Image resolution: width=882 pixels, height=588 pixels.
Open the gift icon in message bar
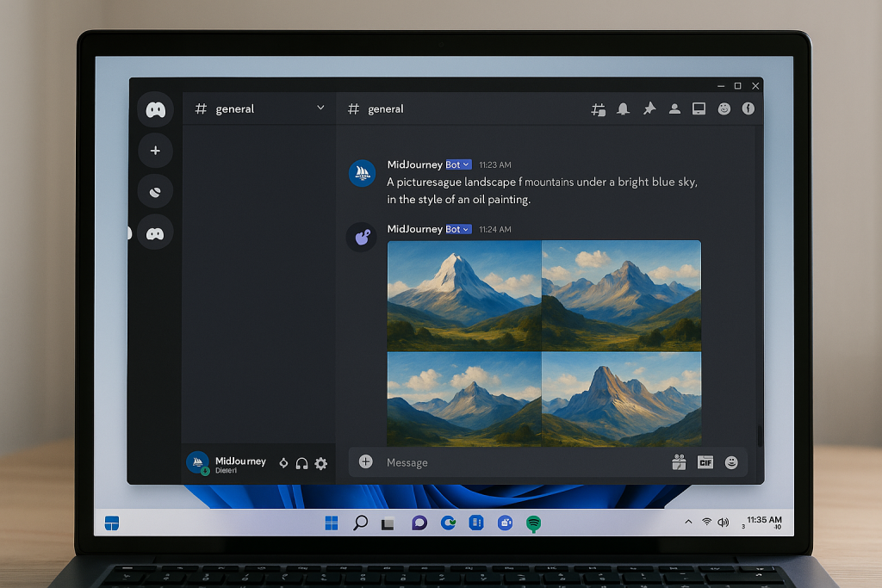click(x=679, y=462)
